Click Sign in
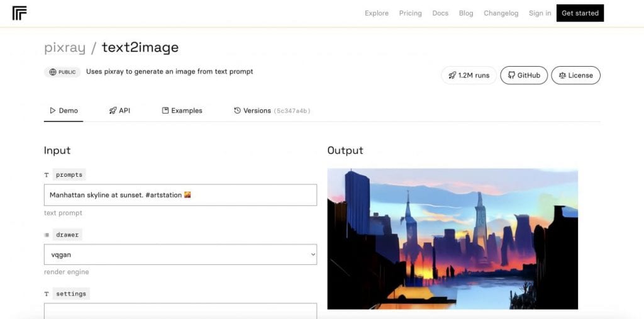 coord(540,13)
